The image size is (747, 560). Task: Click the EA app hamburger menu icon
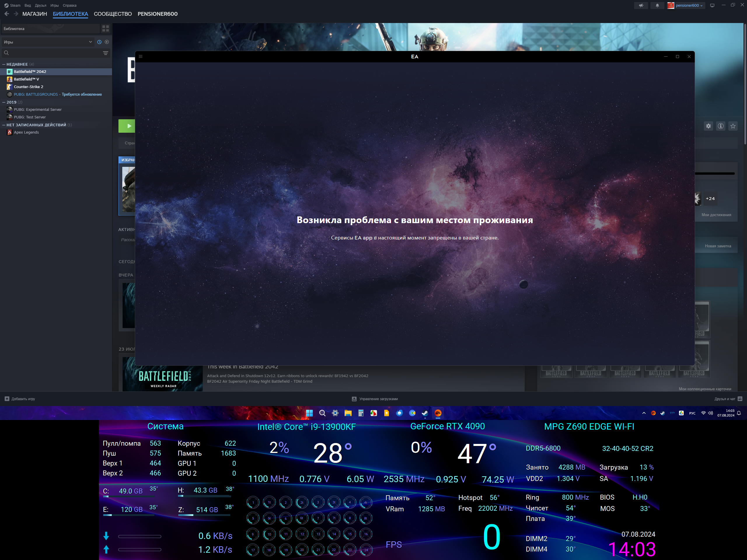pos(141,57)
